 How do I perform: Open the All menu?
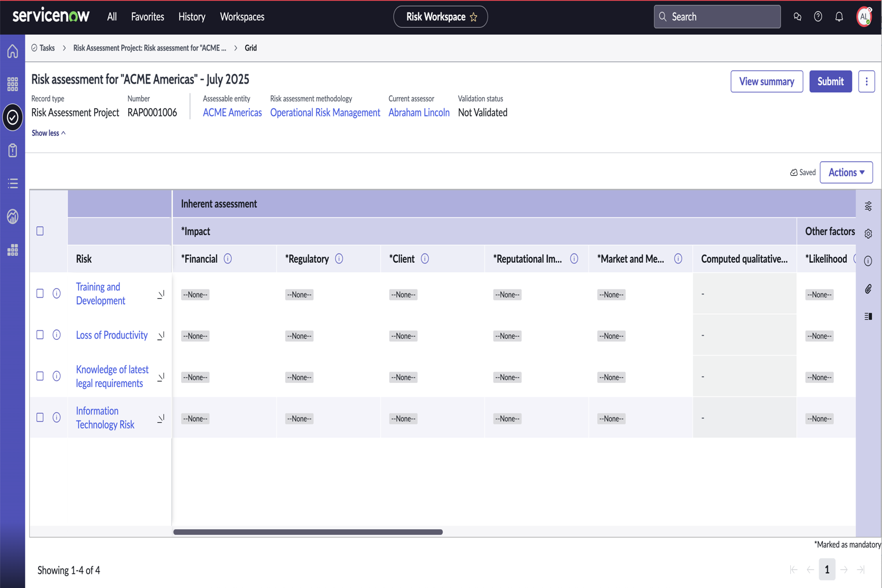112,17
